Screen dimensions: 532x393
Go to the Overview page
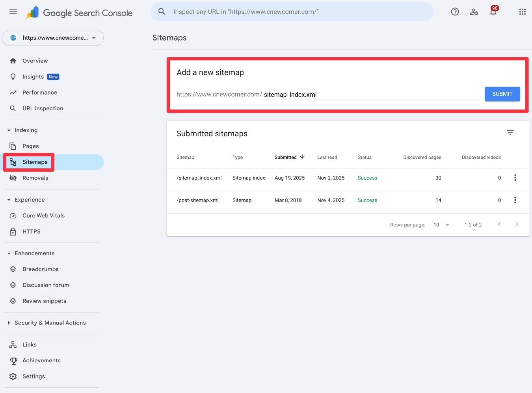[x=35, y=61]
